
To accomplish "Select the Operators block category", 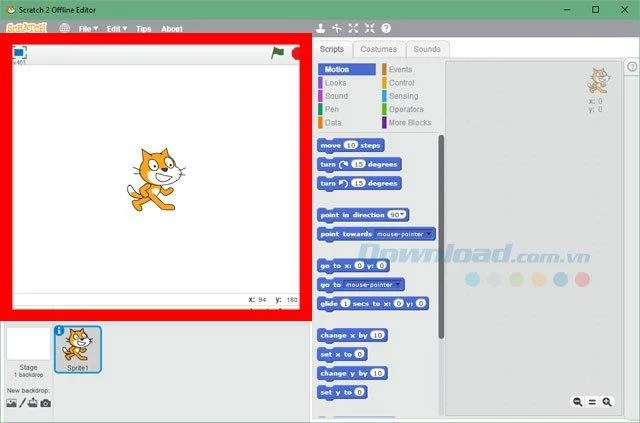I will 403,109.
